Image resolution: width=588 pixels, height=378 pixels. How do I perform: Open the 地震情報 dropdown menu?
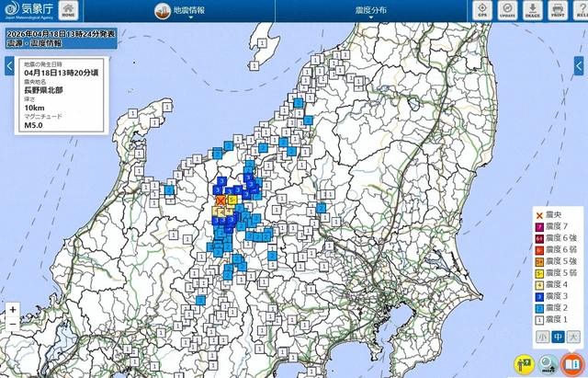[182, 11]
